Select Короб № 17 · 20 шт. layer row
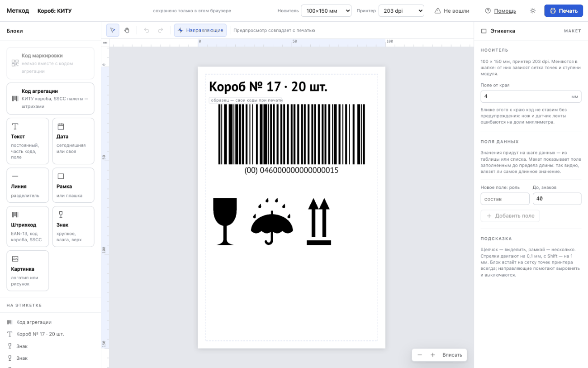Viewport: 588px width, 368px height. (50, 334)
